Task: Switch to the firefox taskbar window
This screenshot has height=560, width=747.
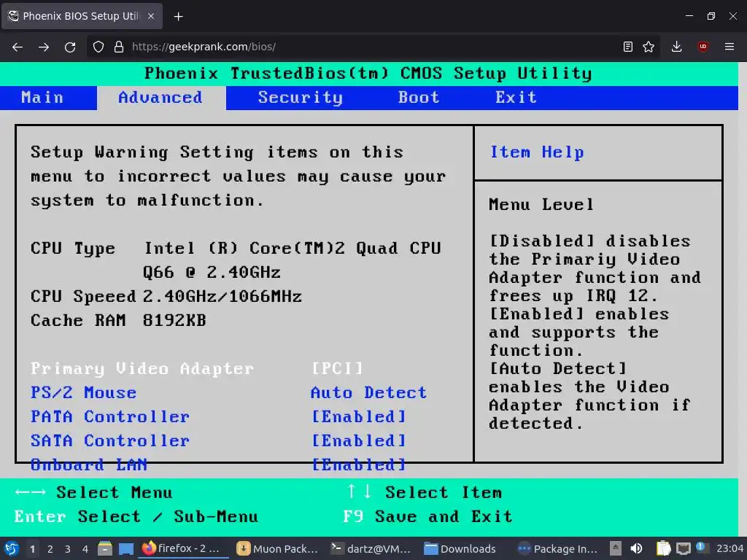Action: (183, 548)
